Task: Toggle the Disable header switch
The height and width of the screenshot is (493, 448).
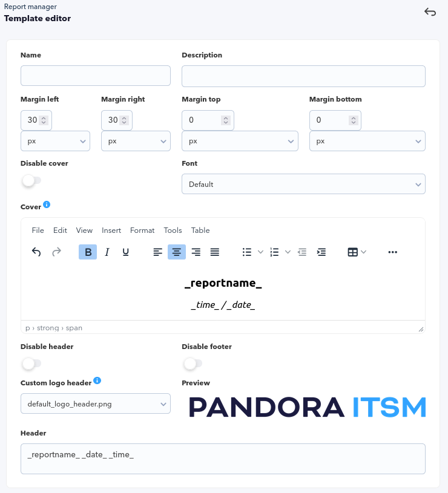Action: [x=31, y=364]
